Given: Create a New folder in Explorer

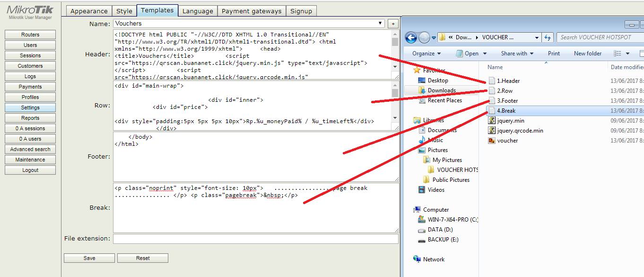Looking at the screenshot, I should [x=588, y=54].
